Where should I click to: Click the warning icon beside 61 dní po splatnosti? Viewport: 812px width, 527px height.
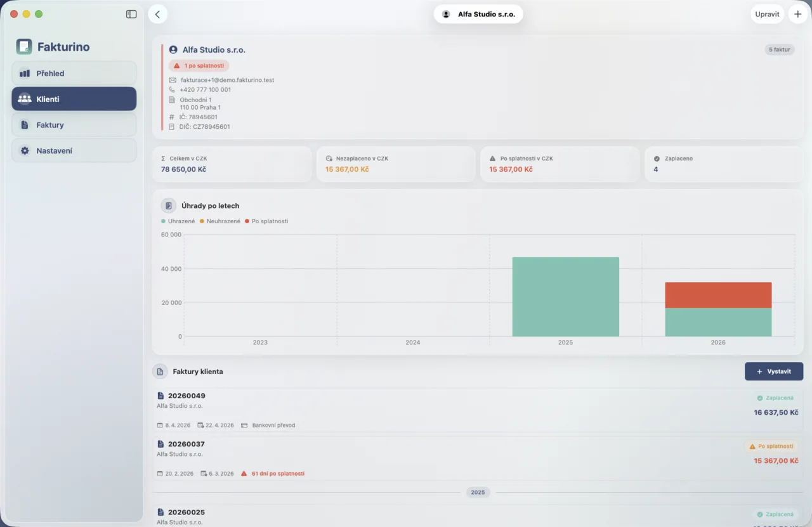[x=244, y=473]
